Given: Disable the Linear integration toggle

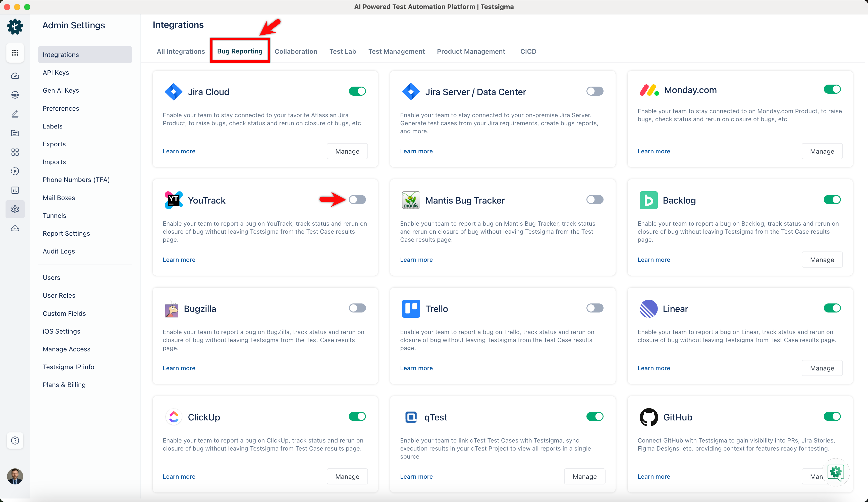Looking at the screenshot, I should click(x=832, y=308).
